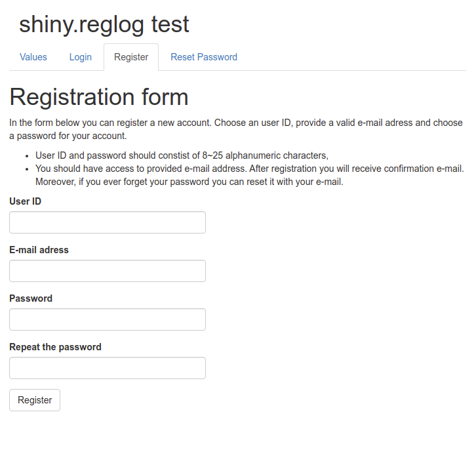The height and width of the screenshot is (469, 476).
Task: Click the Password field label
Action: click(x=31, y=298)
